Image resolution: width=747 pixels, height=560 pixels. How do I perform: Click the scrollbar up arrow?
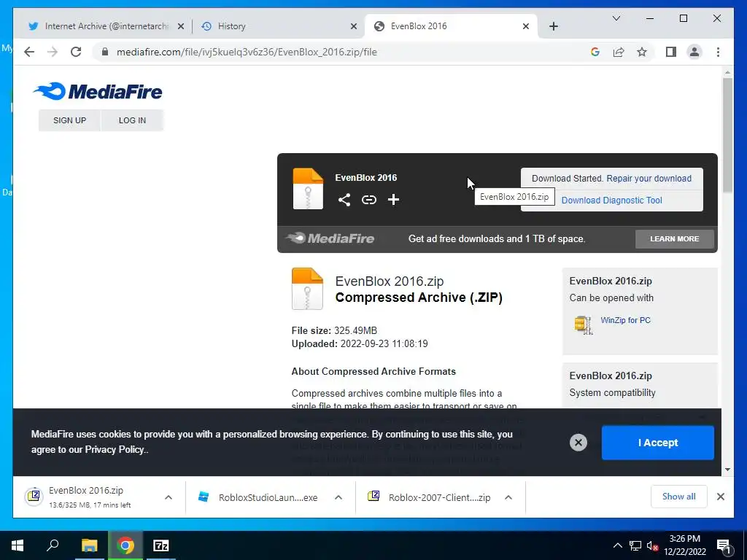click(727, 72)
